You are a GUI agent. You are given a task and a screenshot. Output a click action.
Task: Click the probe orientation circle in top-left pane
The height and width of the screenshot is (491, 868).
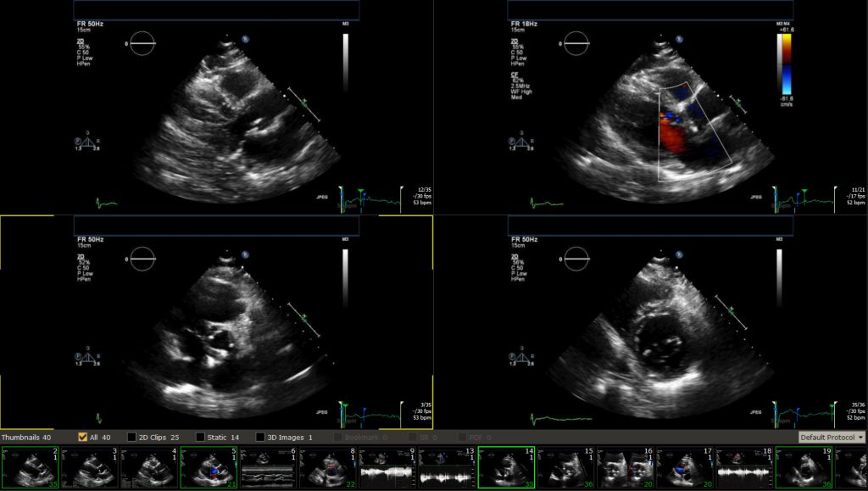pyautogui.click(x=142, y=42)
